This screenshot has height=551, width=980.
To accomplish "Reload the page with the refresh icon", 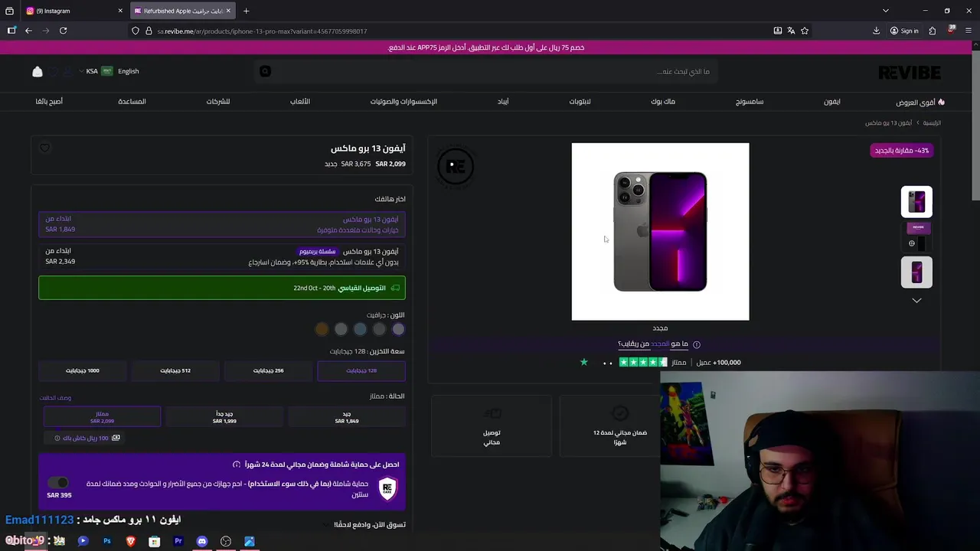I will [x=63, y=31].
